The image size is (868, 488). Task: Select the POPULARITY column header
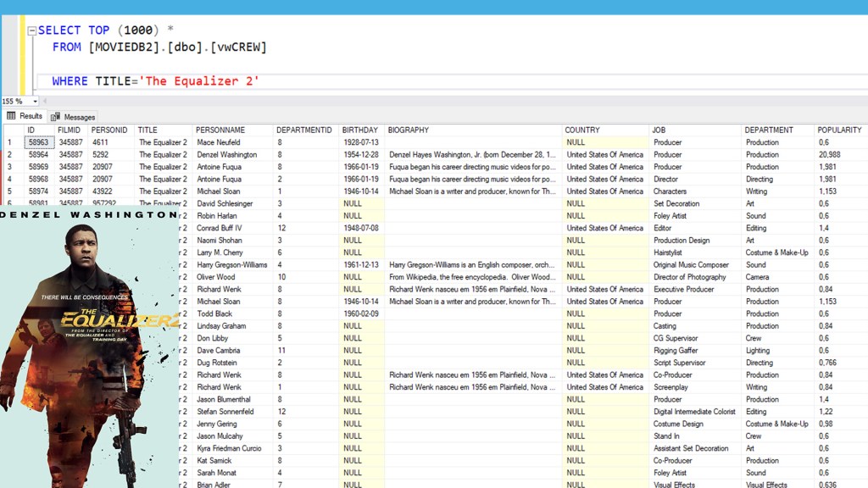(x=838, y=130)
